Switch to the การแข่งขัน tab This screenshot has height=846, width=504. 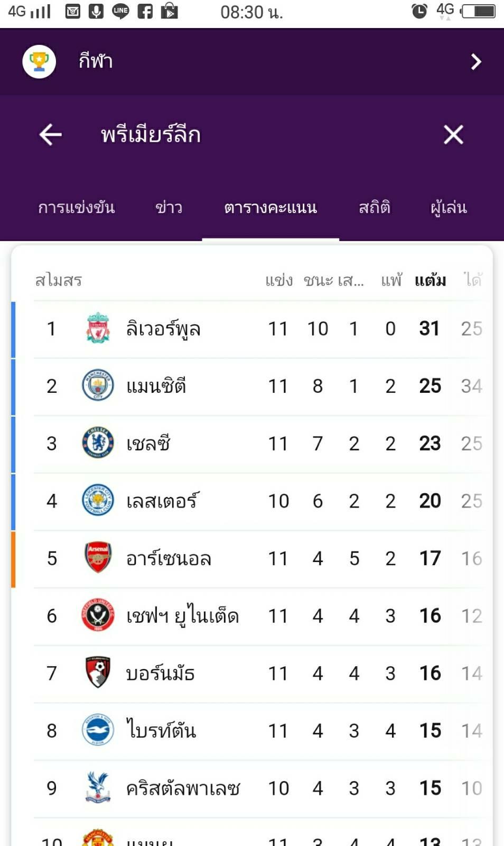pyautogui.click(x=76, y=208)
